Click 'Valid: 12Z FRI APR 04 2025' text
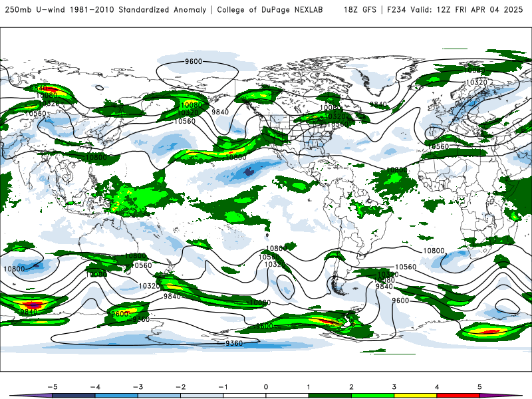The image size is (532, 399). (467, 9)
